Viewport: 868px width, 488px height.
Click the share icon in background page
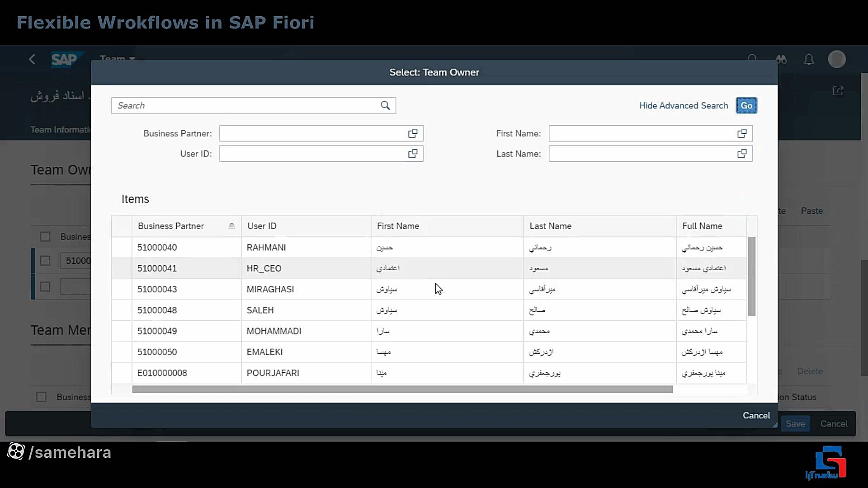838,91
